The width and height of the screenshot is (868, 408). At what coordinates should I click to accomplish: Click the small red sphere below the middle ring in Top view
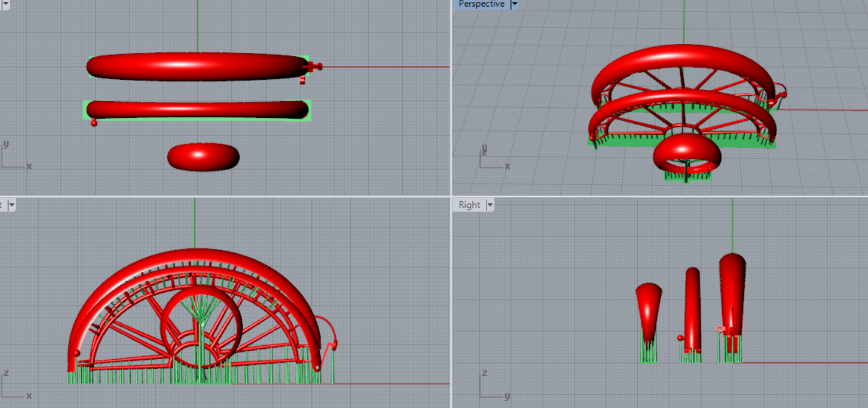(94, 123)
